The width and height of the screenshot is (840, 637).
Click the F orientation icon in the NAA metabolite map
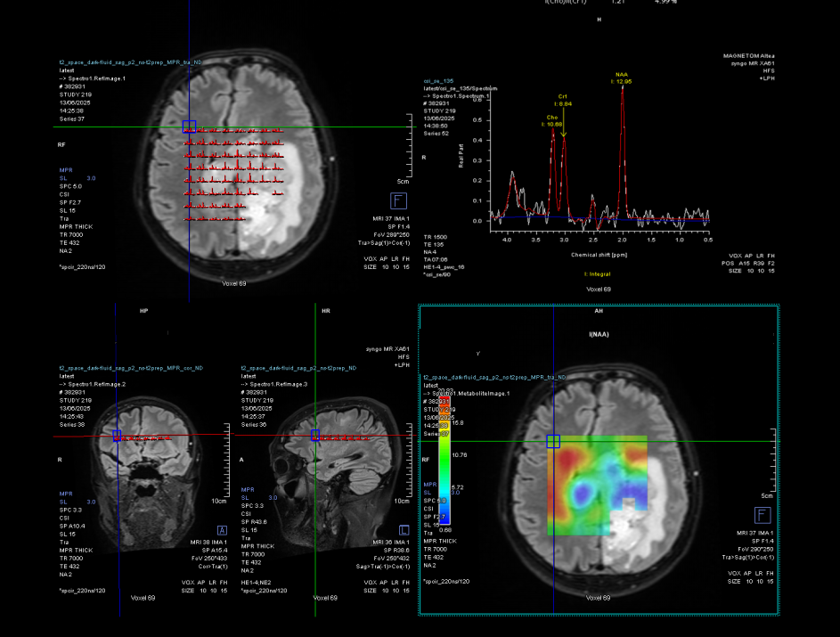point(762,515)
